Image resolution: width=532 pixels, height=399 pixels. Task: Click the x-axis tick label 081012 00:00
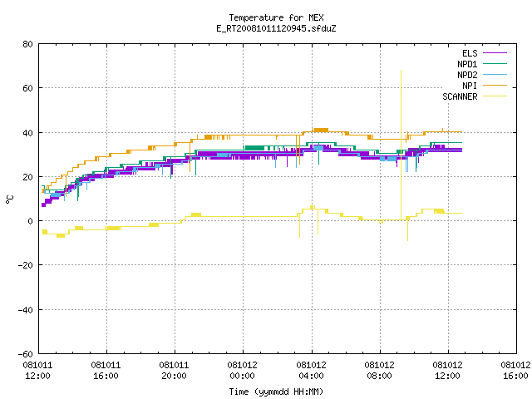coord(242,371)
